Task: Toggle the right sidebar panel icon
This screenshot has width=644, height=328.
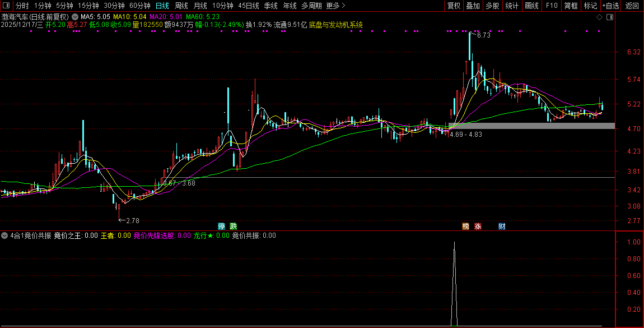Action: tap(610, 17)
